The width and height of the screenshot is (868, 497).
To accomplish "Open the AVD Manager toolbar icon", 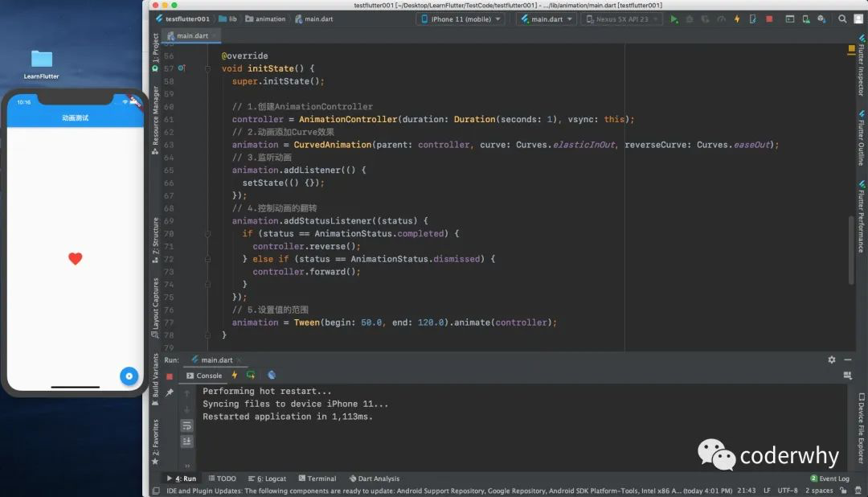I will [806, 19].
